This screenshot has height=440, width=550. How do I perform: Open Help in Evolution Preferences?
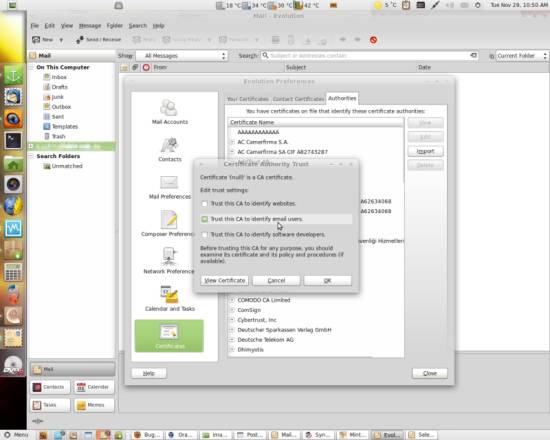[149, 373]
